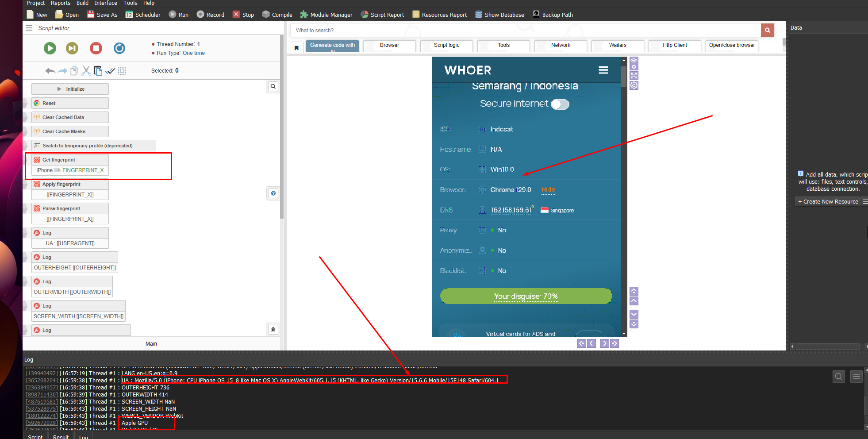This screenshot has height=439, width=868.
Task: Click the scissors Cut icon
Action: click(86, 71)
